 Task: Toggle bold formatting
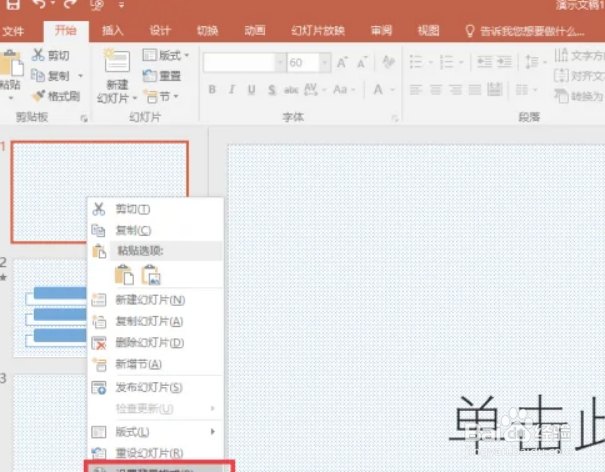[212, 90]
